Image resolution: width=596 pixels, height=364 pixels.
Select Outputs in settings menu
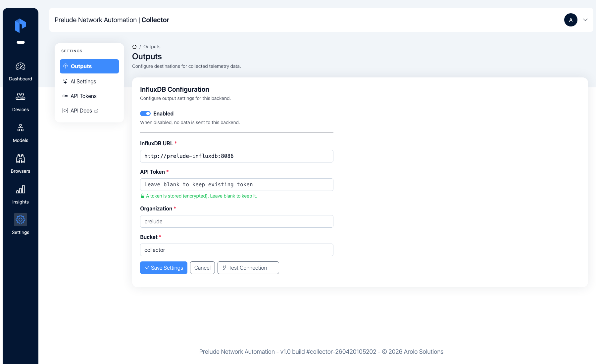point(89,66)
